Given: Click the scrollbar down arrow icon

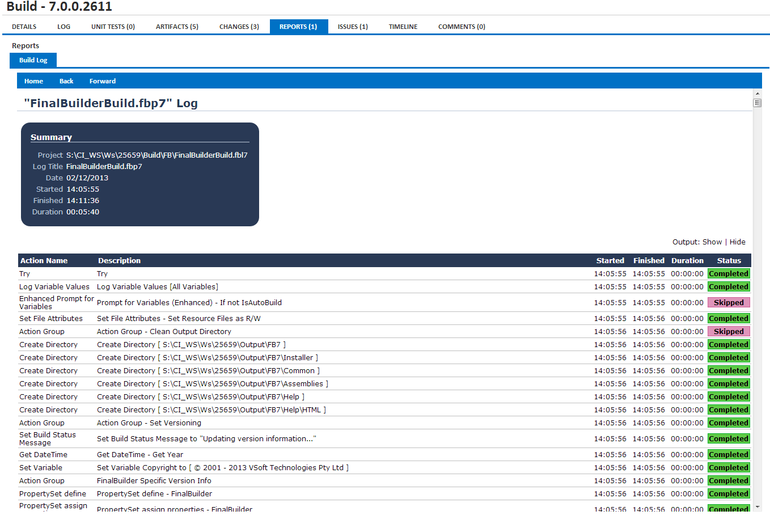Looking at the screenshot, I should tap(758, 506).
